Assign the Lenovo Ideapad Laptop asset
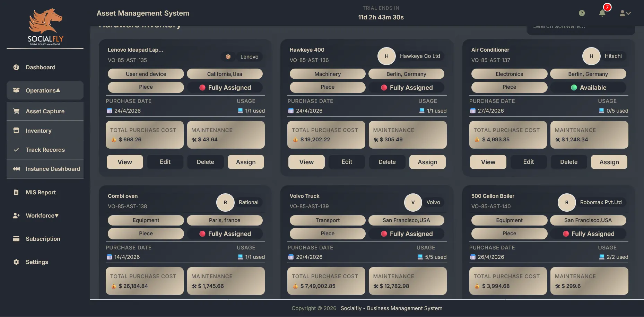The width and height of the screenshot is (644, 317). tap(246, 162)
